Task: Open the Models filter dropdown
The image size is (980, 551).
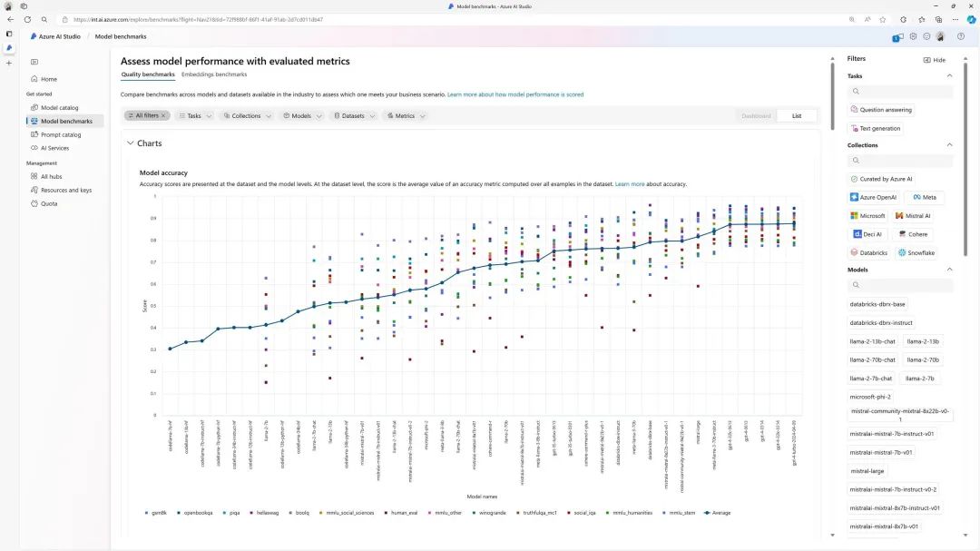Action: click(x=302, y=115)
